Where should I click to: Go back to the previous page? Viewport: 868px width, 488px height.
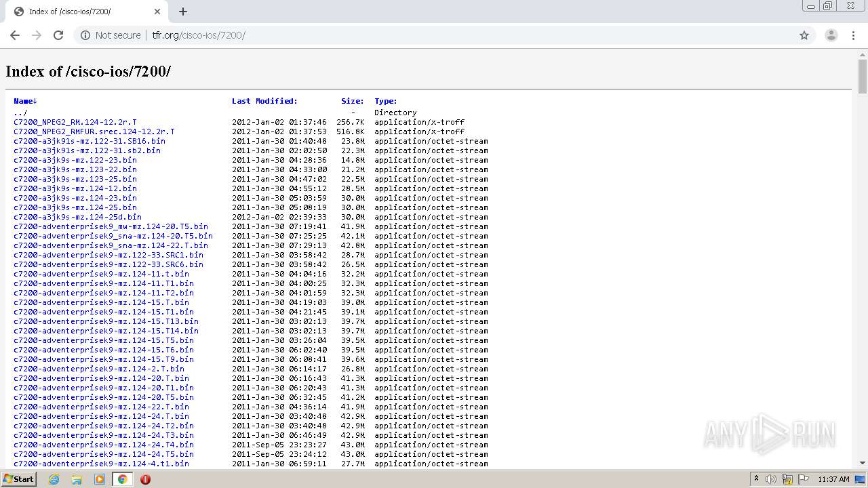tap(15, 35)
